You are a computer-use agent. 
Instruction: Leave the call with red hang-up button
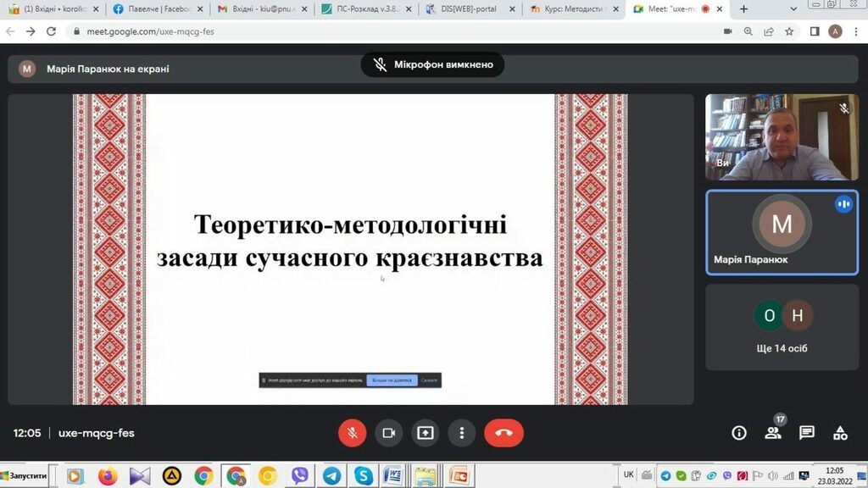[x=504, y=433]
